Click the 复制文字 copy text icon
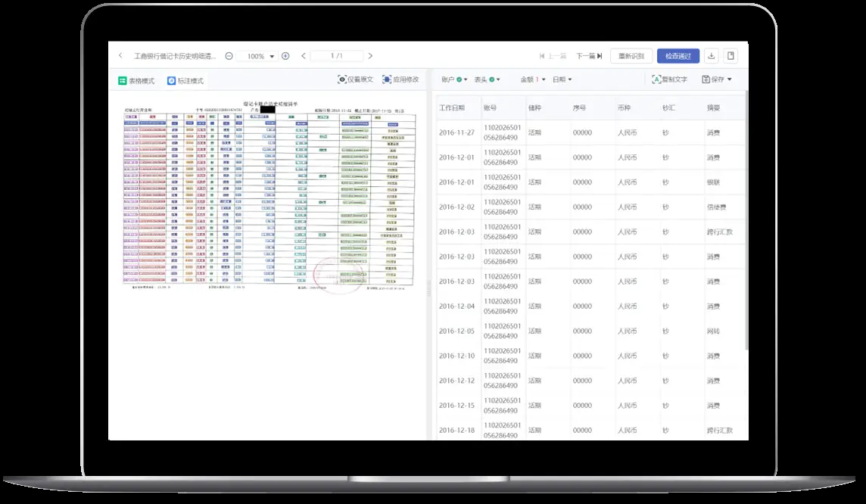Image resolution: width=866 pixels, height=504 pixels. tap(656, 79)
